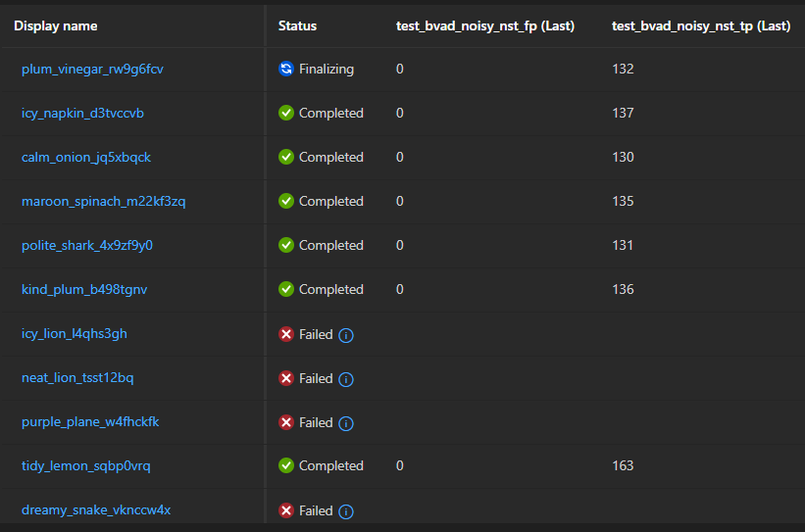This screenshot has height=532, width=805.
Task: Sort by Display name column header
Action: [x=55, y=26]
